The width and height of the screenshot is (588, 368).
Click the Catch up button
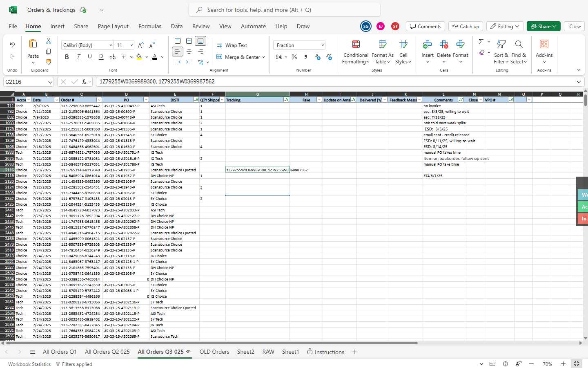pos(465,26)
